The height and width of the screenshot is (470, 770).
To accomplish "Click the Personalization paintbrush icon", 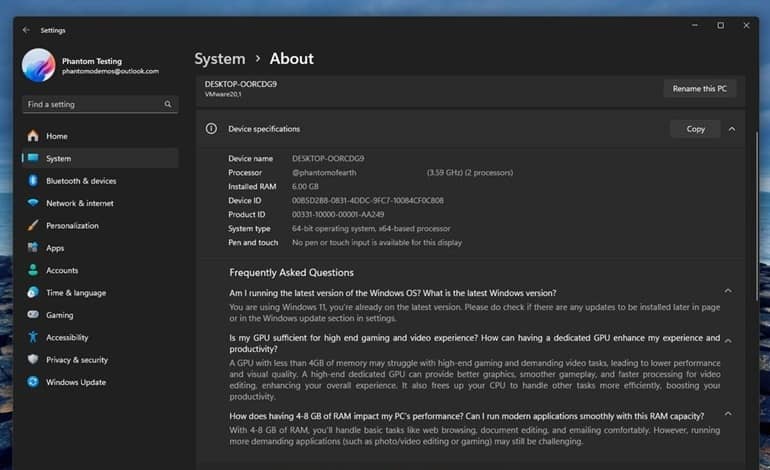I will click(x=33, y=225).
